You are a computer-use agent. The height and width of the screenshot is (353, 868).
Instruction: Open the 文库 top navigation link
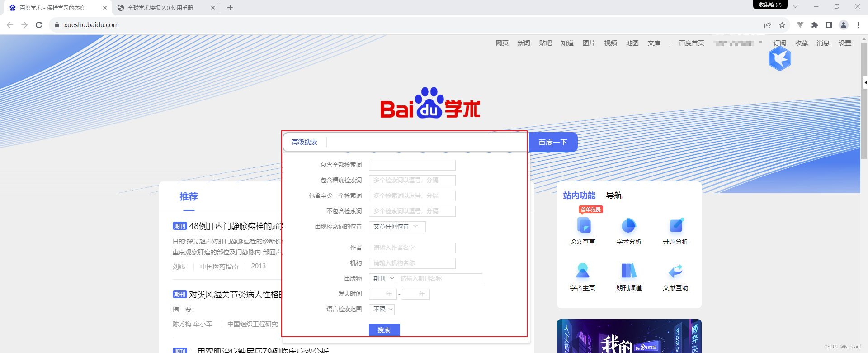coord(654,43)
